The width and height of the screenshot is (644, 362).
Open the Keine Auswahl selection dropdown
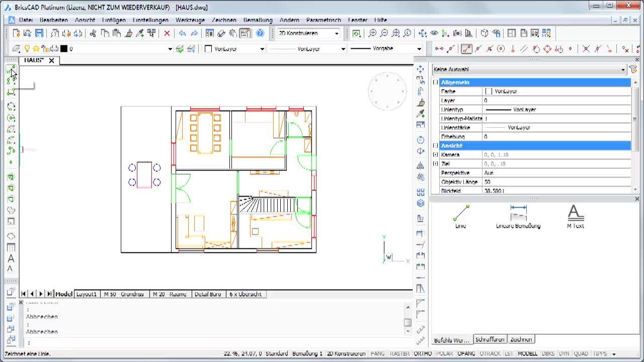pos(623,69)
